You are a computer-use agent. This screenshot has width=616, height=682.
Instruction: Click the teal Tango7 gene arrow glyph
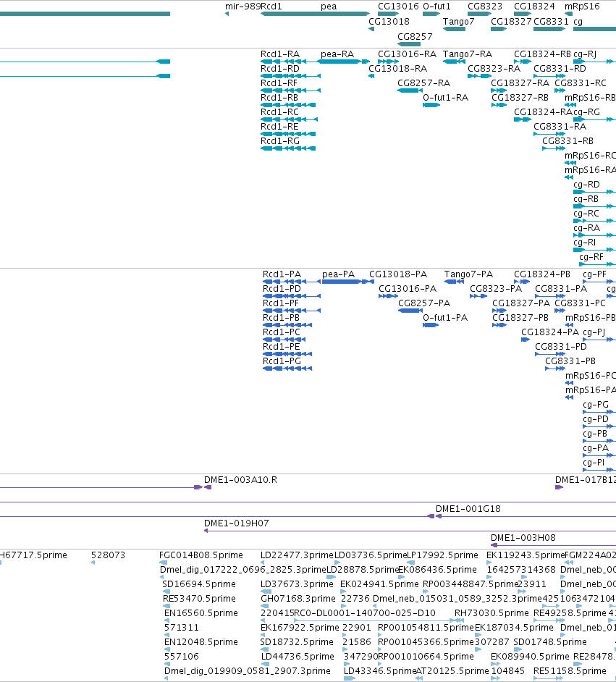coord(454,29)
